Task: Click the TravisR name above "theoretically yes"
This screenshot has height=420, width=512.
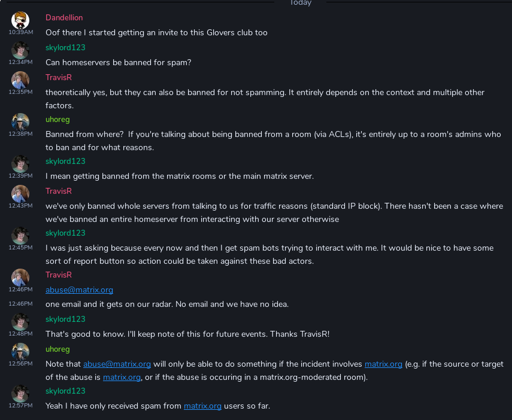Action: click(59, 77)
